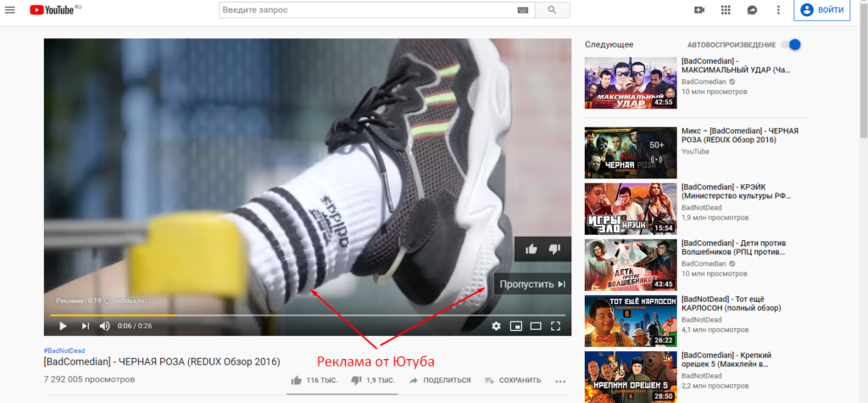868x403 pixels.
Task: Play the video with the play button
Action: point(63,326)
